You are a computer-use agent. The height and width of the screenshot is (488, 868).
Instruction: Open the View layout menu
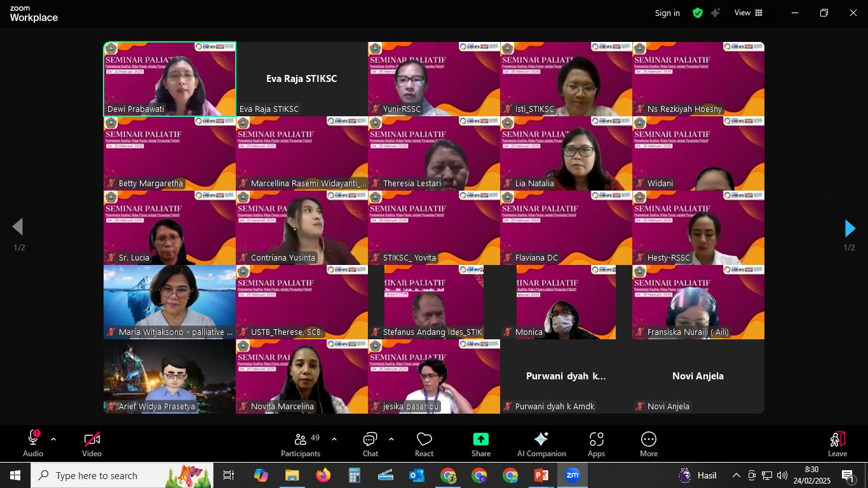(x=748, y=13)
